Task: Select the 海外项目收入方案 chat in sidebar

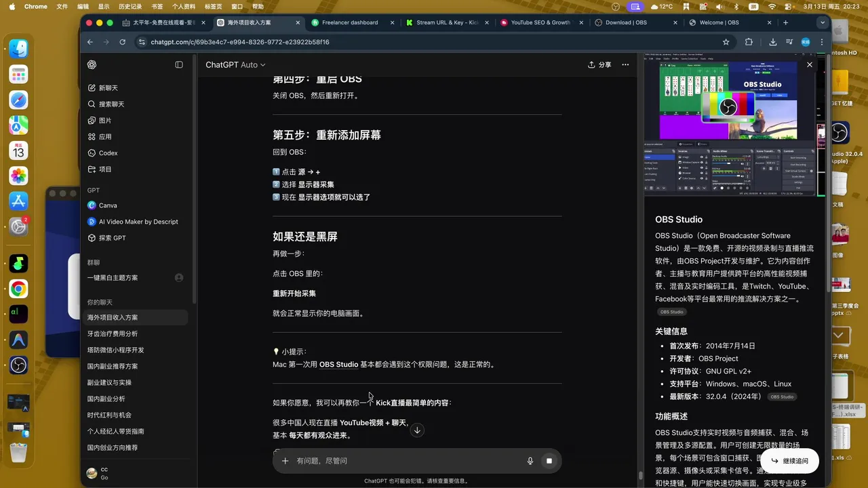Action: pos(134,318)
